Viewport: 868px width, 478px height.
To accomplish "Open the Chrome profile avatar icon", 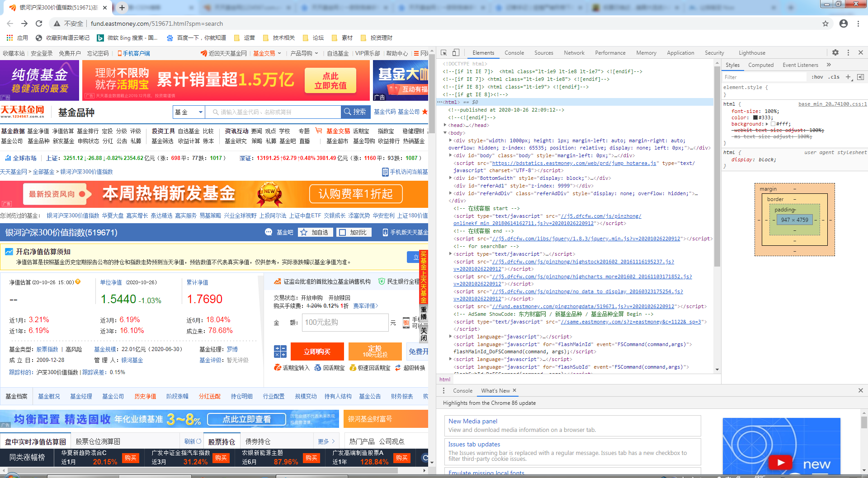I will [x=844, y=23].
